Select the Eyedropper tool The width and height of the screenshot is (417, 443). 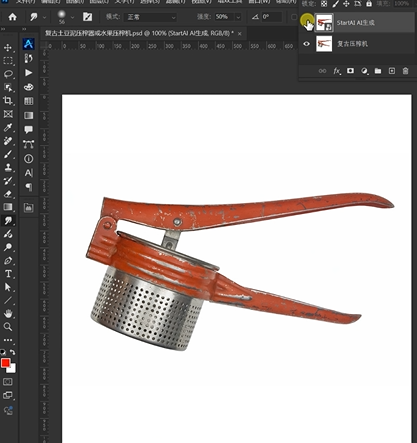pos(8,127)
